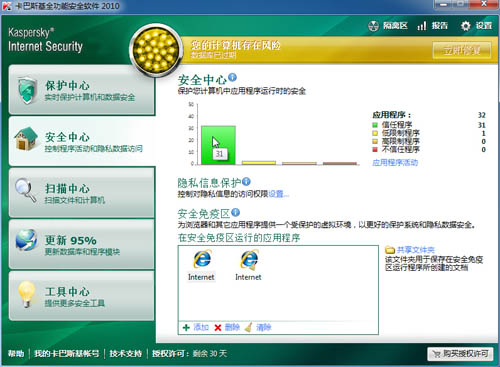The height and width of the screenshot is (367, 500).
Task: Open the 应用程序活动 application activity link
Action: click(395, 163)
